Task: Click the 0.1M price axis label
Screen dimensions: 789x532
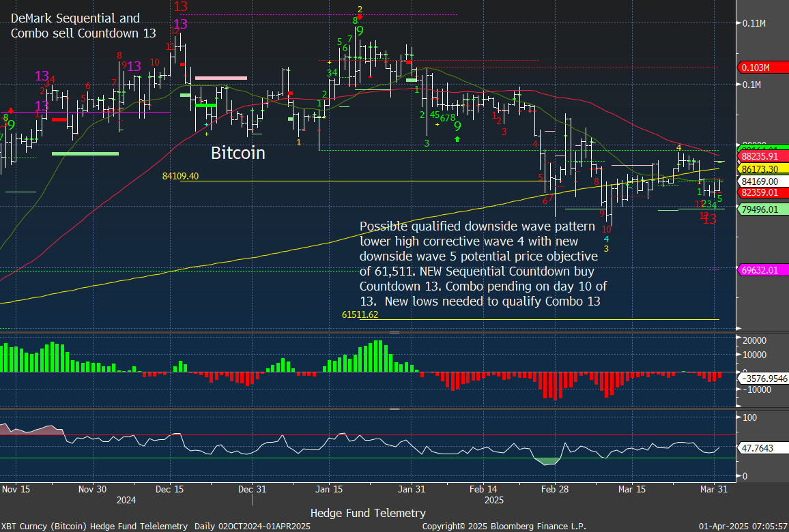Action: [x=751, y=85]
